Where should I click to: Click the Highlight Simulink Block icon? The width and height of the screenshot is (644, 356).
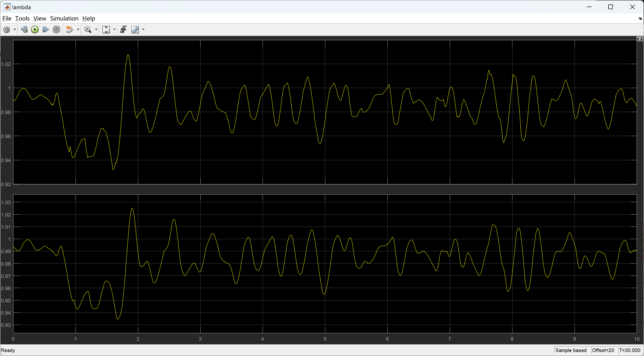69,30
